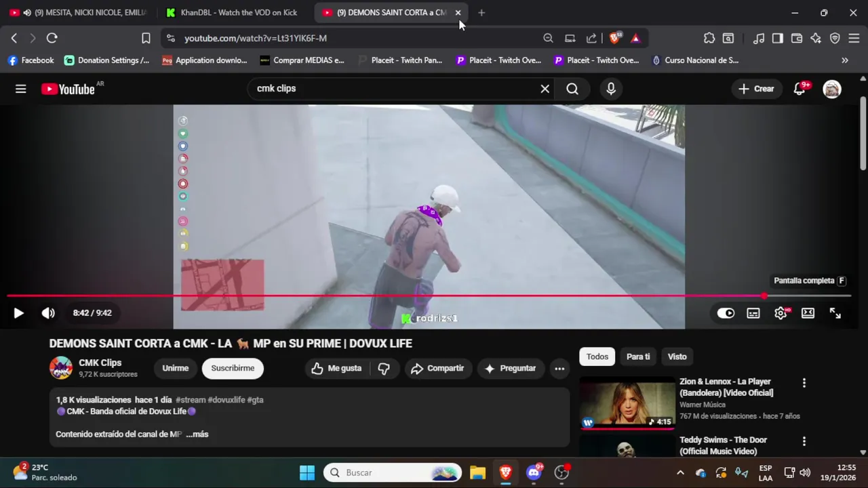Open File Explorer from taskbar
The image size is (868, 488).
[478, 472]
